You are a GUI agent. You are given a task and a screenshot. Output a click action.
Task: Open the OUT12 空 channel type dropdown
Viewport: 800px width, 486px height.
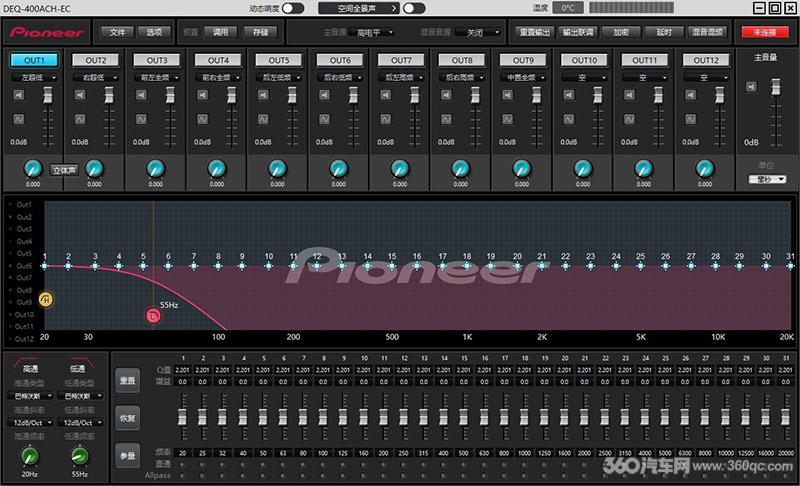click(x=707, y=78)
